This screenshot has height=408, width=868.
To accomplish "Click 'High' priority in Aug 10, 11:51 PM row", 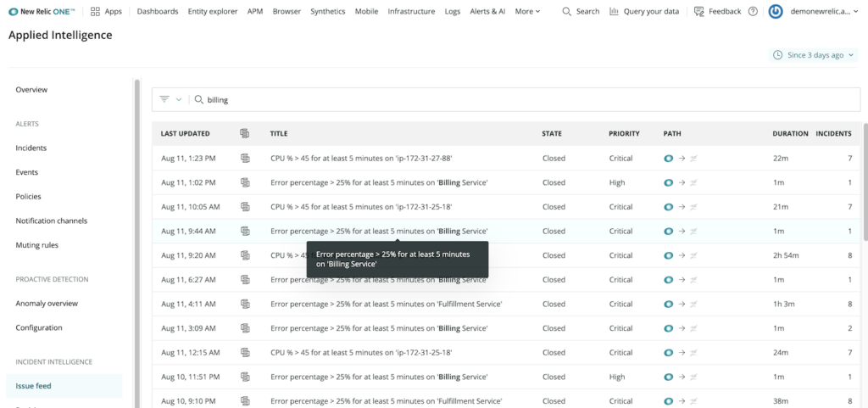I will [617, 377].
